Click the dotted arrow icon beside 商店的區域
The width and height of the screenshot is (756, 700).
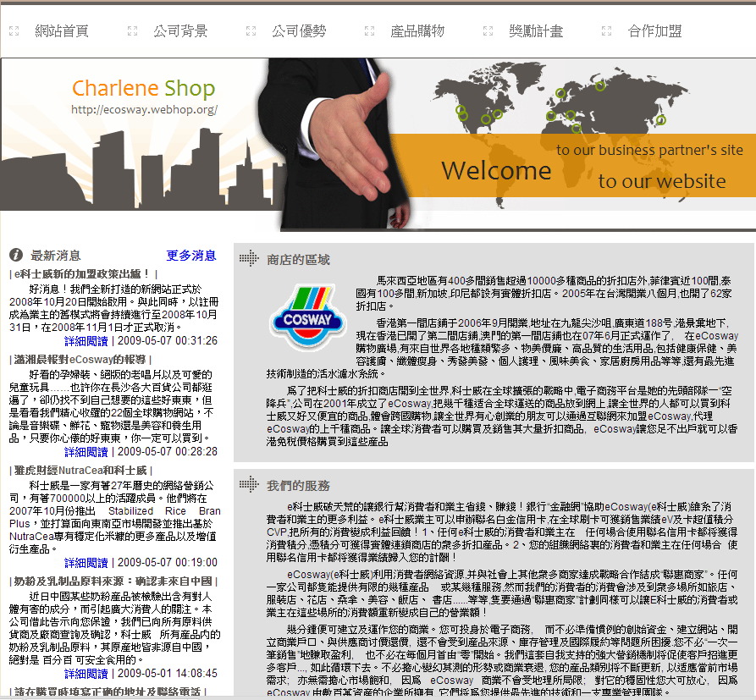pos(249,259)
